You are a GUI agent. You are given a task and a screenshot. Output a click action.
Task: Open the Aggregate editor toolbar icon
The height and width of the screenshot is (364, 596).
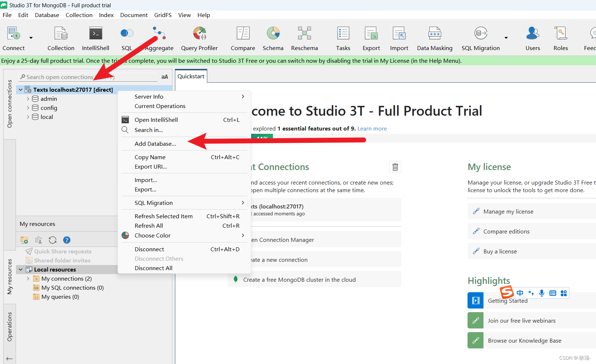pyautogui.click(x=159, y=33)
